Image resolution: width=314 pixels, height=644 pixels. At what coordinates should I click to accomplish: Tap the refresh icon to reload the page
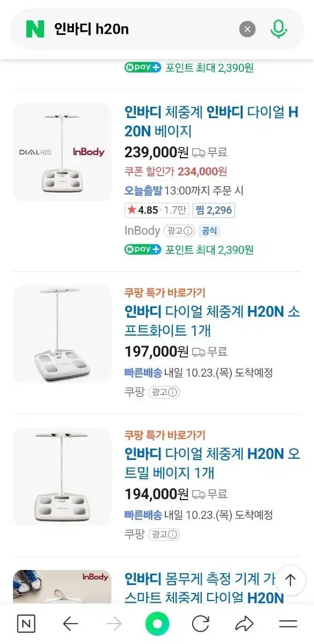point(201,624)
